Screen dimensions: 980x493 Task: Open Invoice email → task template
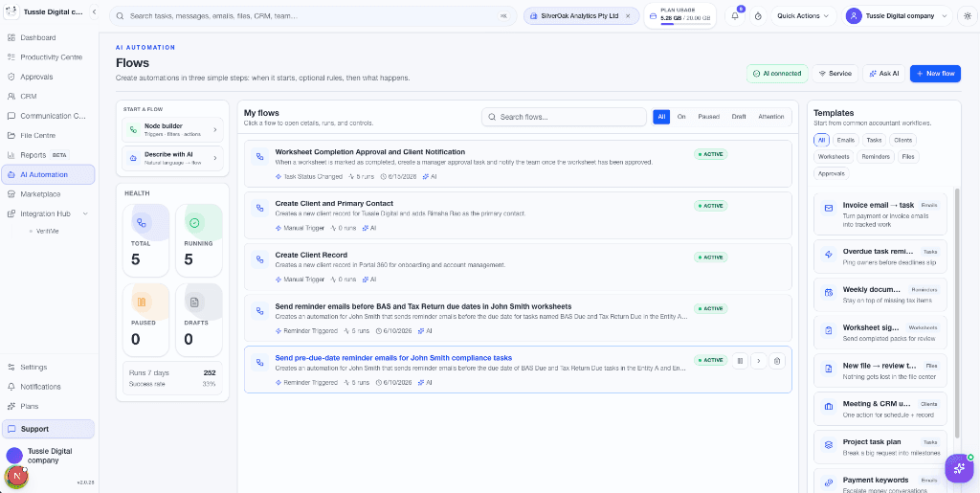pyautogui.click(x=880, y=213)
